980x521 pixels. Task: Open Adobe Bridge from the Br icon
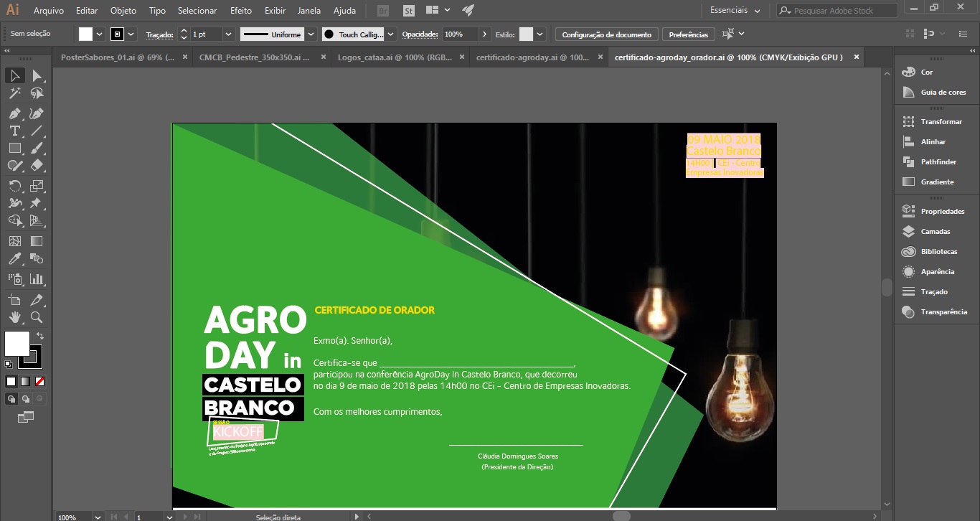tap(383, 11)
